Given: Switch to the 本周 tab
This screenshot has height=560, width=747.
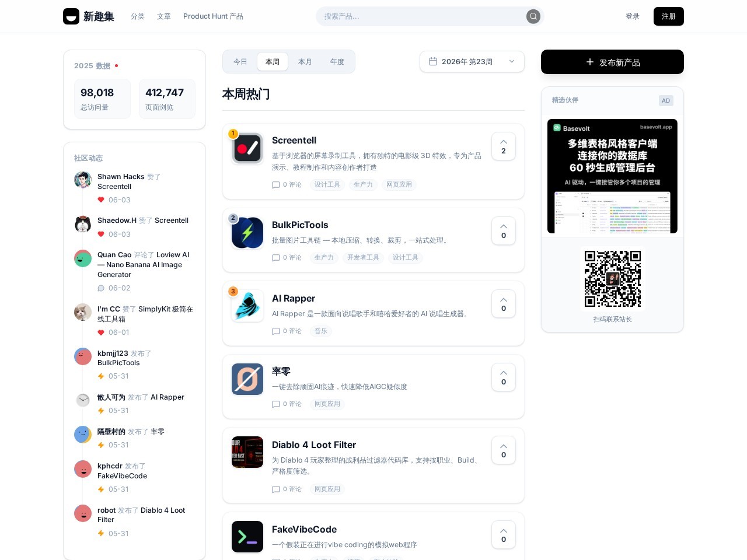Looking at the screenshot, I should click(273, 62).
